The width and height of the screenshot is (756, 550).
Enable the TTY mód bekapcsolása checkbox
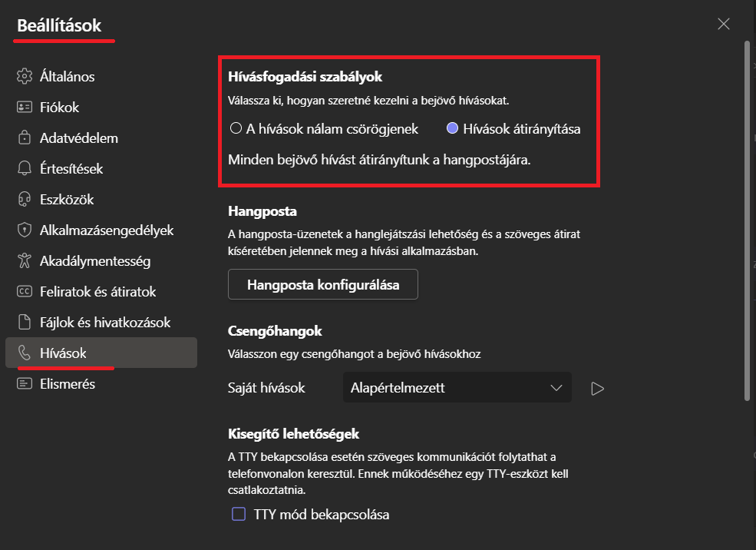coord(239,514)
